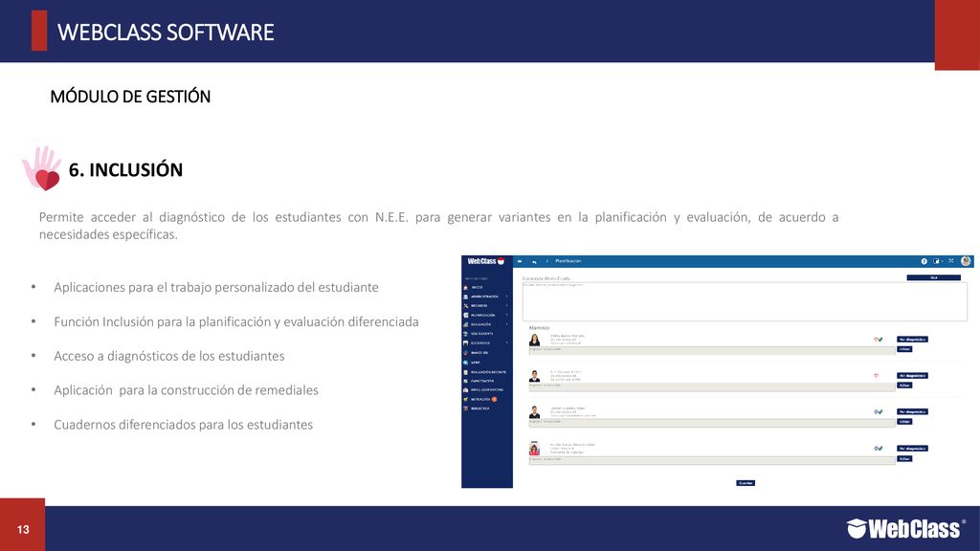Select Administración in the sidebar menu
The image size is (980, 551).
click(484, 297)
